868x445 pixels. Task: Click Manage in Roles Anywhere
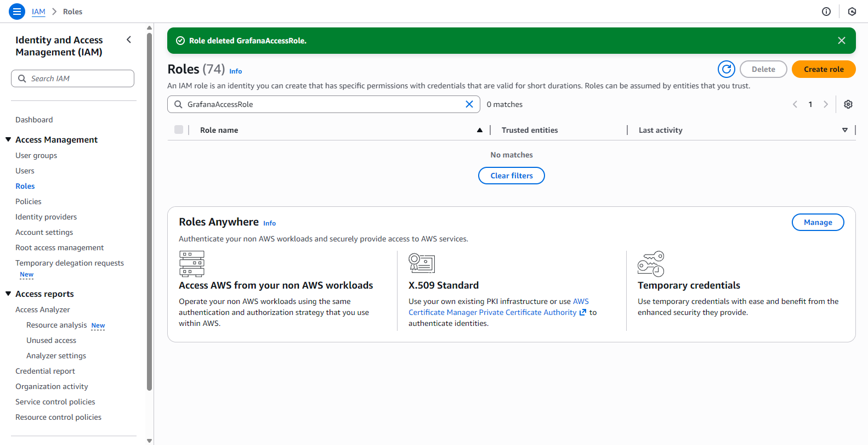(x=818, y=222)
